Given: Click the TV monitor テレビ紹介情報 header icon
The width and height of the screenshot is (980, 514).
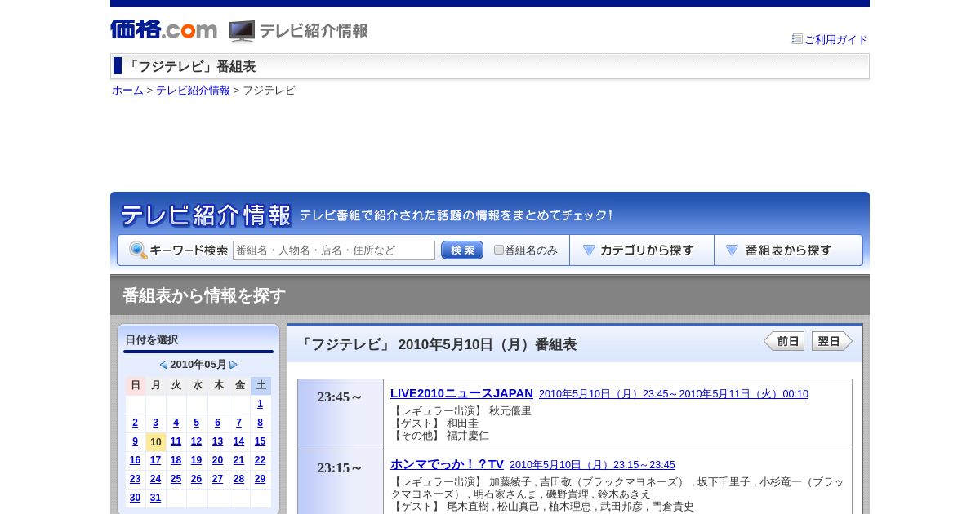Looking at the screenshot, I should click(242, 31).
